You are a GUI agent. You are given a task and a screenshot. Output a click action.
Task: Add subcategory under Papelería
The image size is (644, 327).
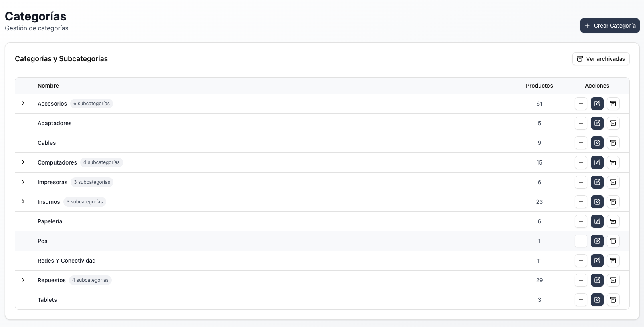coord(581,221)
